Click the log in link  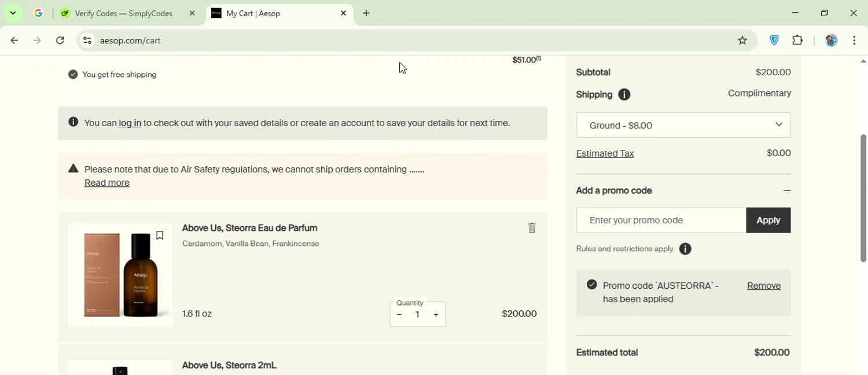click(x=130, y=123)
